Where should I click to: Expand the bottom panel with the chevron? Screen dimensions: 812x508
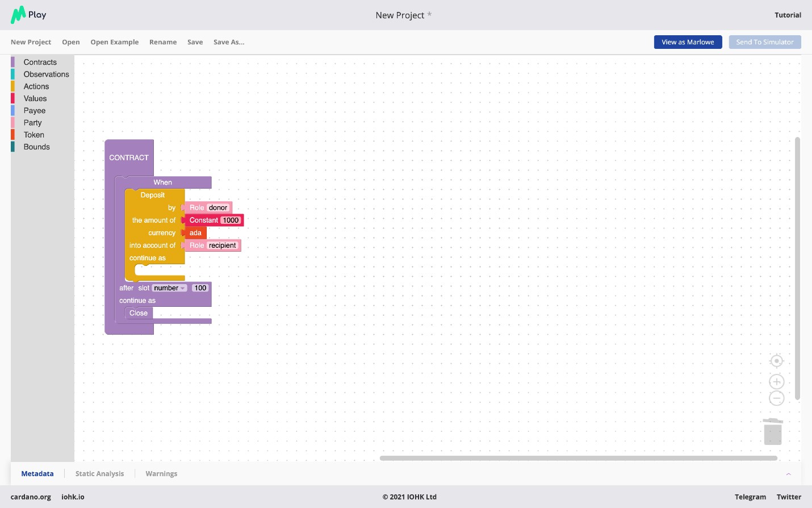(788, 474)
